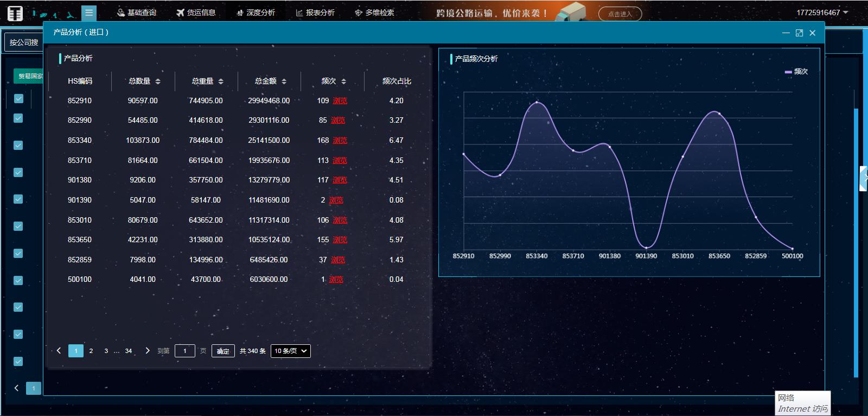Screen dimensions: 868x416
Task: Maximize the 产品分析 dialog
Action: (799, 33)
